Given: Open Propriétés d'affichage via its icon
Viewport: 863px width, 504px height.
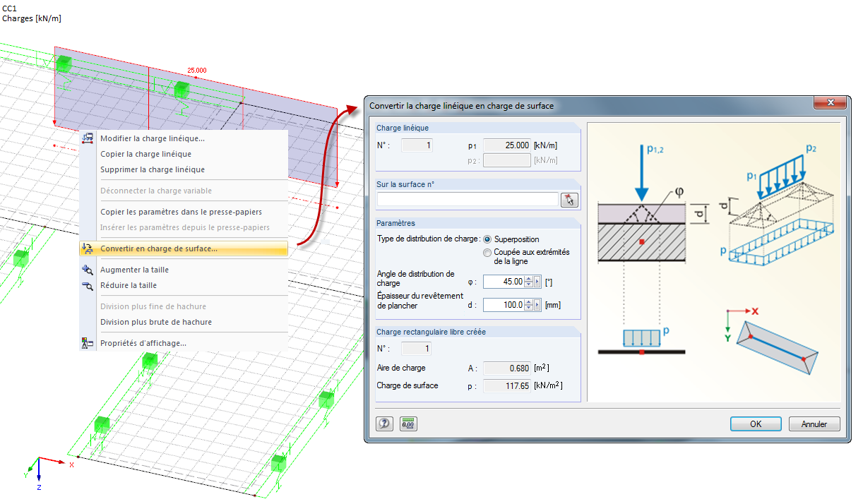Looking at the screenshot, I should (87, 342).
